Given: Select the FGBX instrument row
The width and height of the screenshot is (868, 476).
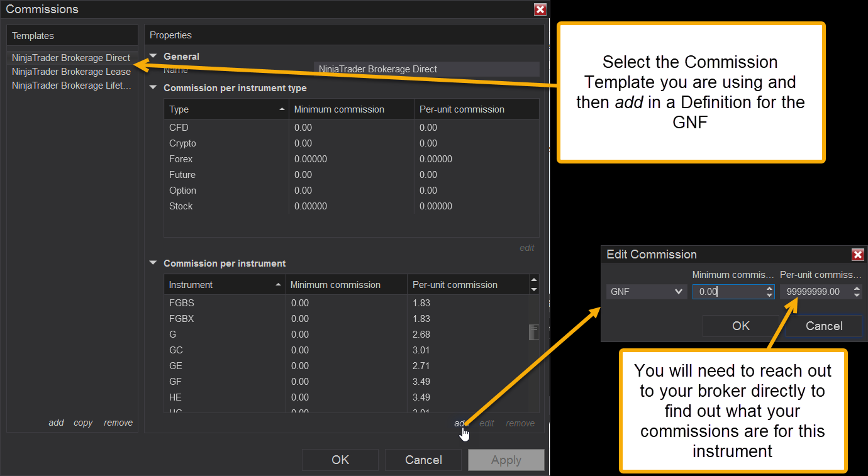Looking at the screenshot, I should [346, 319].
